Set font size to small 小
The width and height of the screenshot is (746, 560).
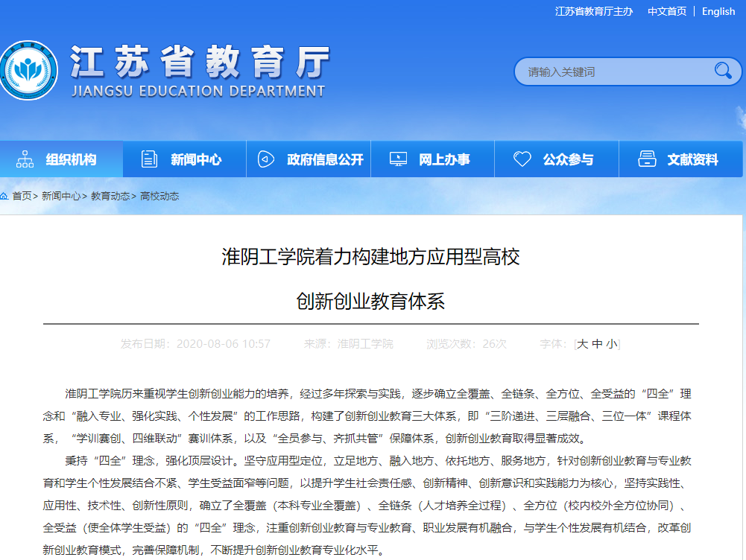[611, 344]
